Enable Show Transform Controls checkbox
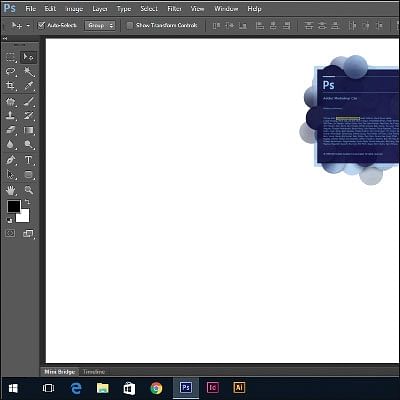This screenshot has width=400, height=400. [x=130, y=25]
